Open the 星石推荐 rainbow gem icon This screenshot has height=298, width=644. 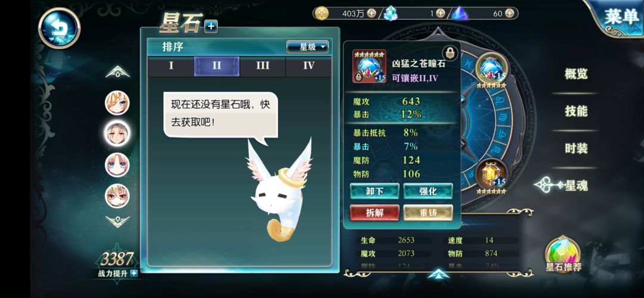pos(563,255)
